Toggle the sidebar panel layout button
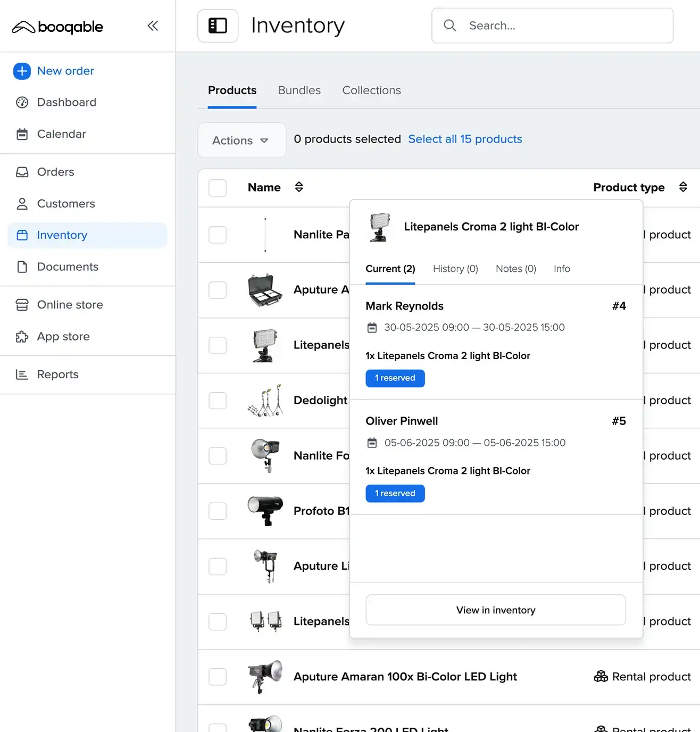Image resolution: width=700 pixels, height=732 pixels. pos(218,26)
